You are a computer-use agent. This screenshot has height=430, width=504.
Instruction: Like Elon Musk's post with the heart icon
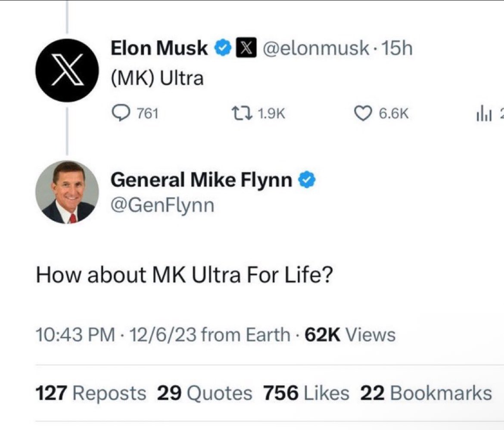362,113
